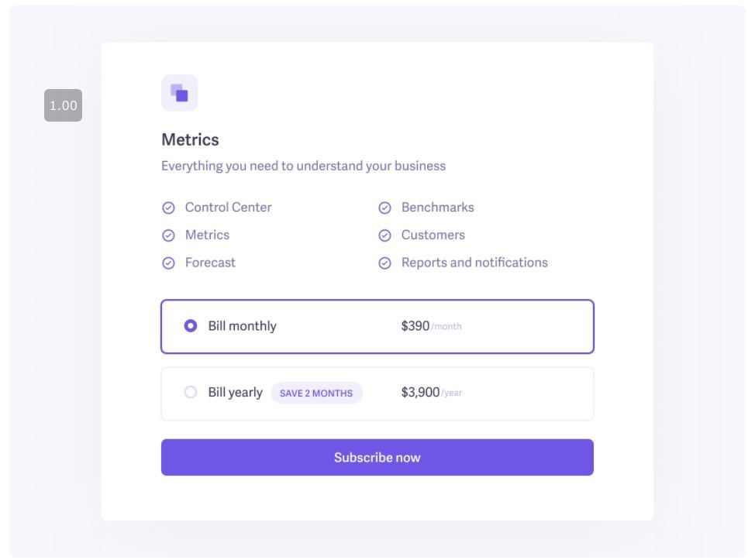
Task: Choose the $3,900 per year price option
Action: click(431, 392)
